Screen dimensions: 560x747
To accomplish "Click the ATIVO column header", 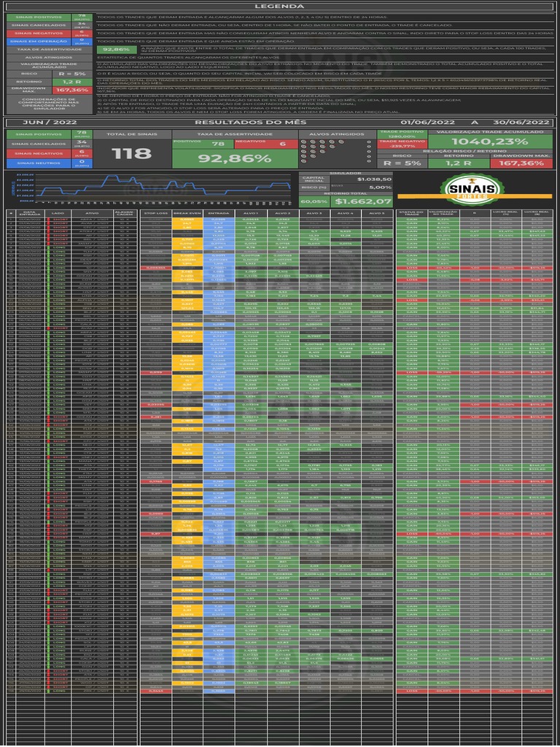I will pyautogui.click(x=92, y=213).
